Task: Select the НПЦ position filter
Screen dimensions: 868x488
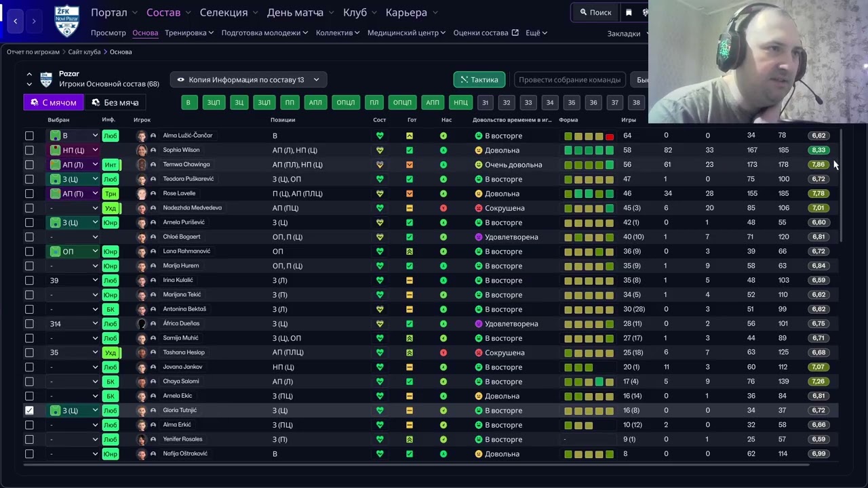Action: click(x=461, y=102)
